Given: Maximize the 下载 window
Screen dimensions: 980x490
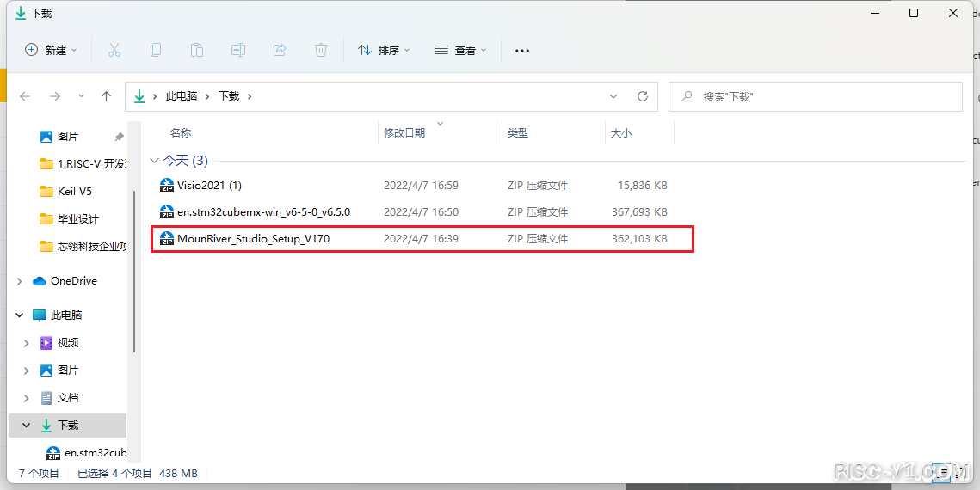Looking at the screenshot, I should point(914,13).
